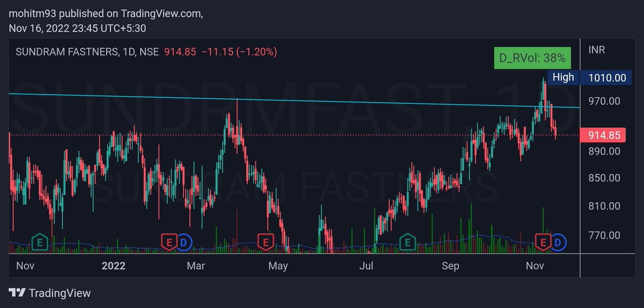This screenshot has width=644, height=308.
Task: Click the 2022 time axis label
Action: coord(113,266)
